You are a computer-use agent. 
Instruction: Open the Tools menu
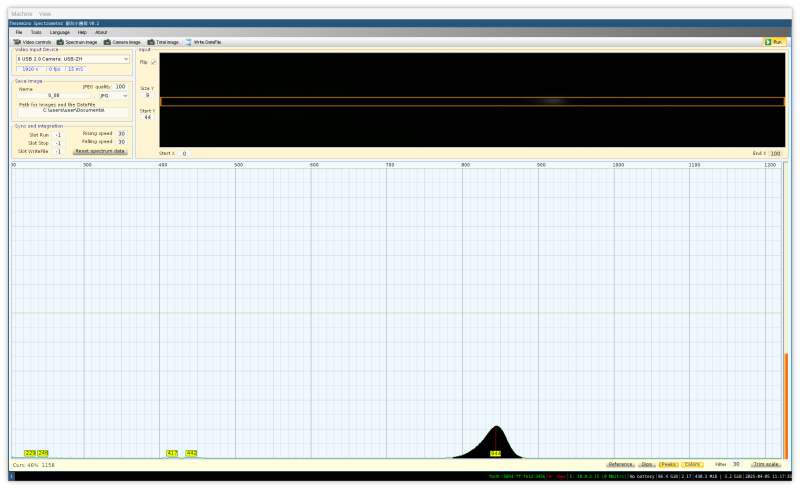[36, 32]
